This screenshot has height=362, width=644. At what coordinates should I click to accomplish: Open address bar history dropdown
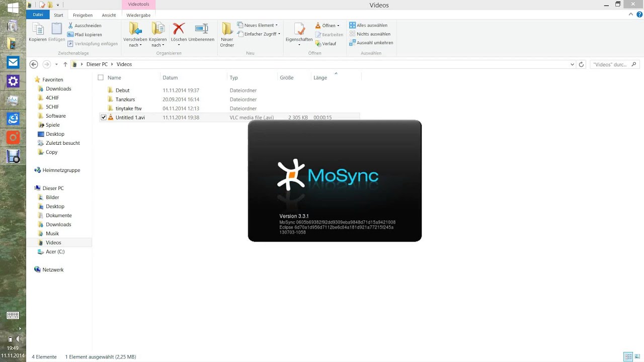[x=572, y=64]
